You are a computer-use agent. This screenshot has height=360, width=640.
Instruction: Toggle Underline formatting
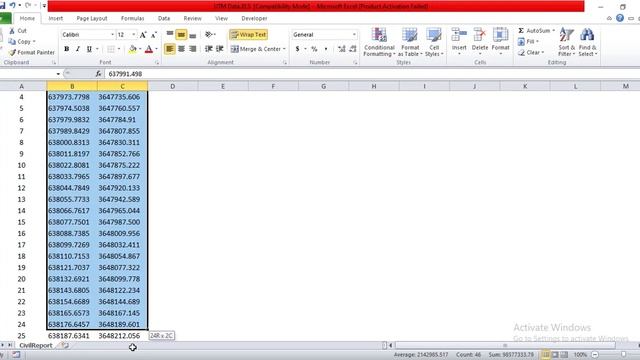pos(89,49)
